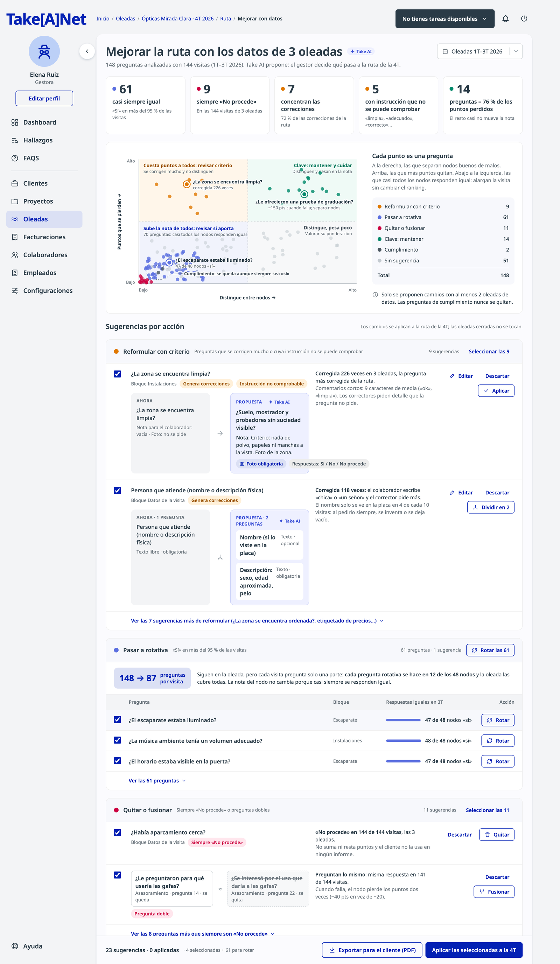
Task: Collapse the sidebar with the arrow button
Action: [x=87, y=51]
